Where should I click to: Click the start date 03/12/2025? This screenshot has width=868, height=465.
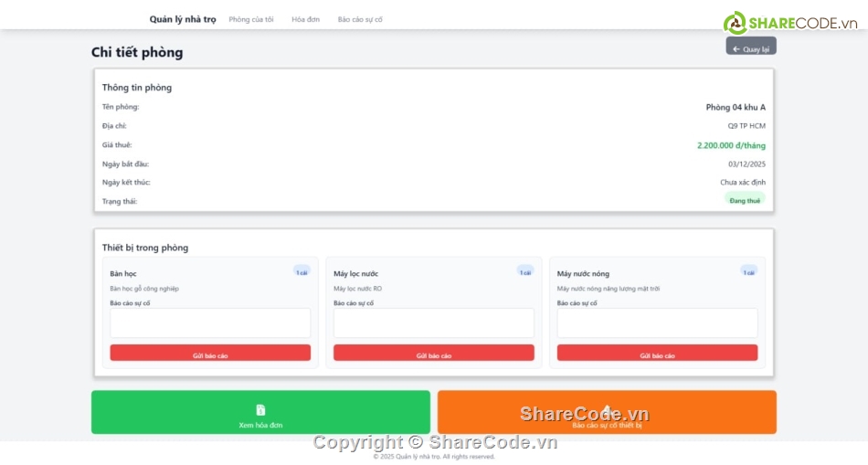746,164
